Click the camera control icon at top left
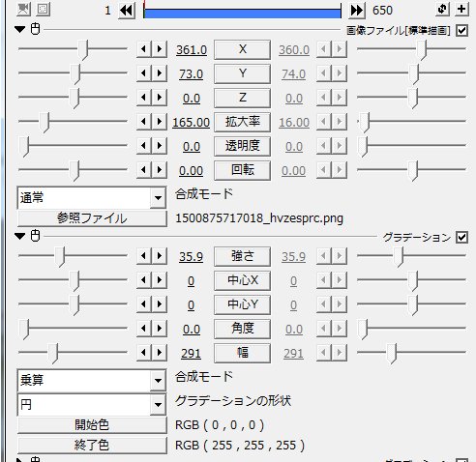Viewport: 476px width, 462px height. (23, 9)
